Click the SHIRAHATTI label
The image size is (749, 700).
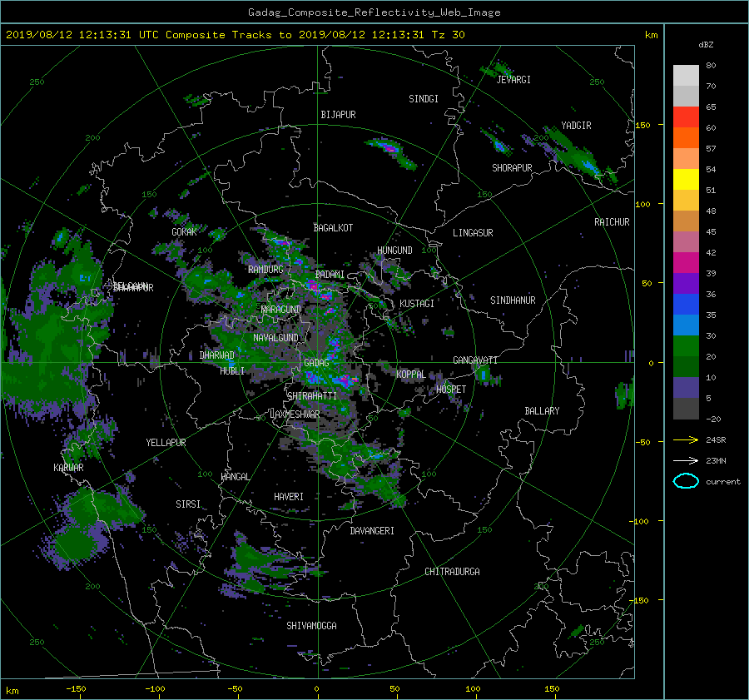coord(312,396)
